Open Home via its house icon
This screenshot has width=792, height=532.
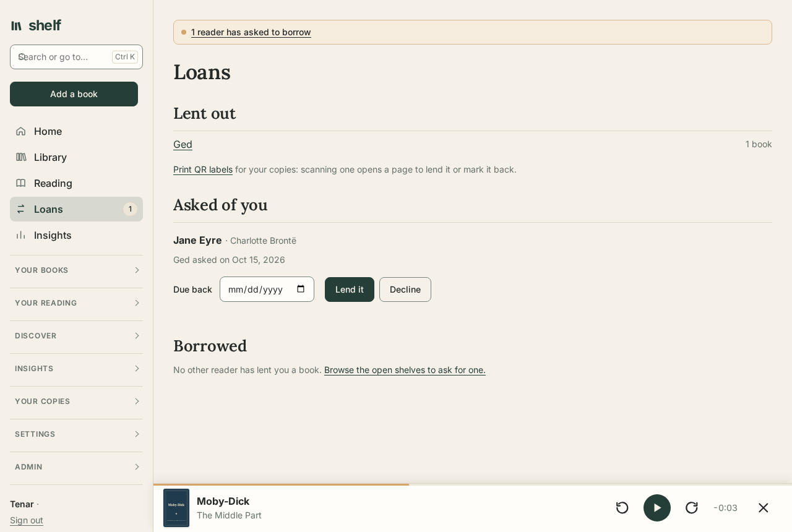point(21,131)
